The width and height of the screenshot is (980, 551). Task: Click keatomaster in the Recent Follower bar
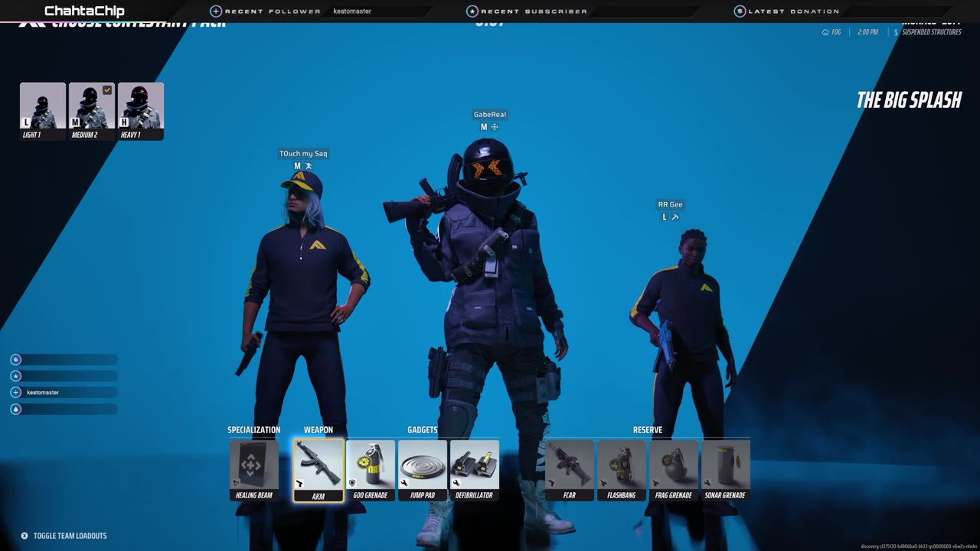(x=352, y=11)
